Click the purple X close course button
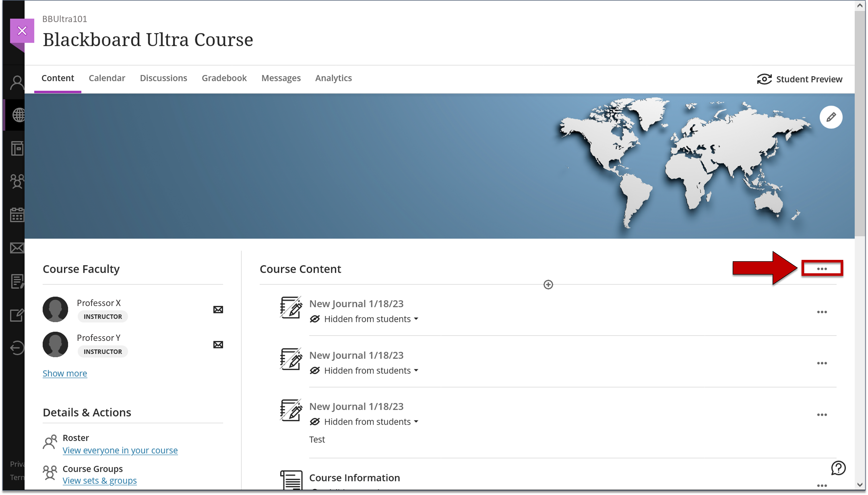 pyautogui.click(x=22, y=31)
